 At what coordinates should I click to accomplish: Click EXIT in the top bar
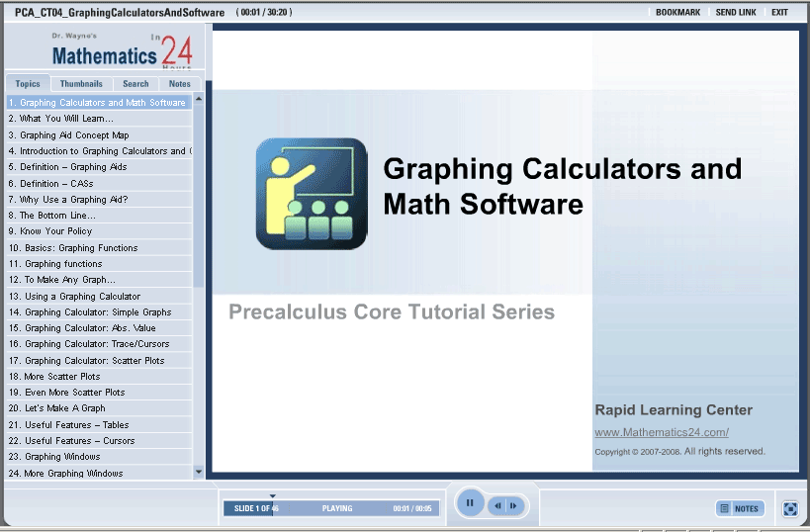click(779, 13)
